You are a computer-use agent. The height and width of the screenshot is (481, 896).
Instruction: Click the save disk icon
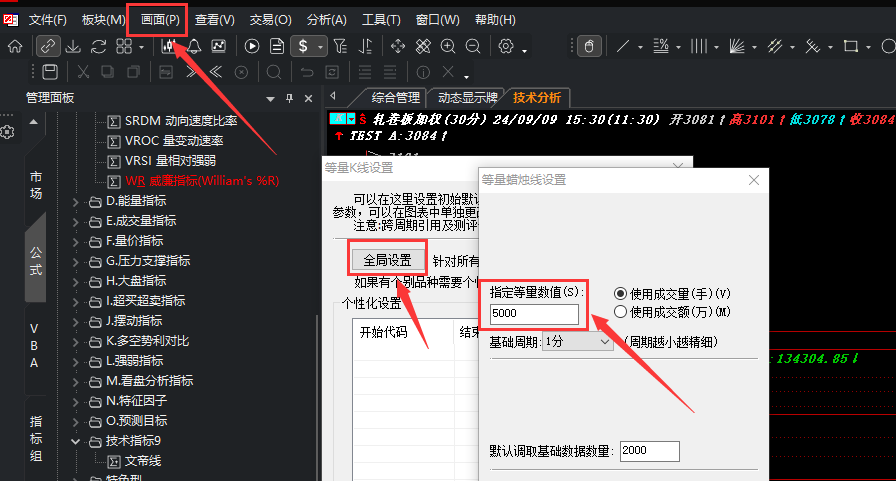[50, 72]
